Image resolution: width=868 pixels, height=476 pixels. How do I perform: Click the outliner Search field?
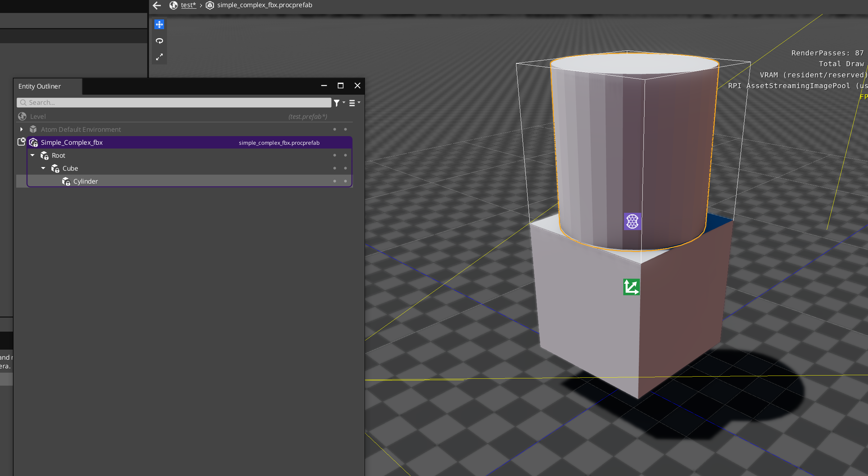coord(176,103)
